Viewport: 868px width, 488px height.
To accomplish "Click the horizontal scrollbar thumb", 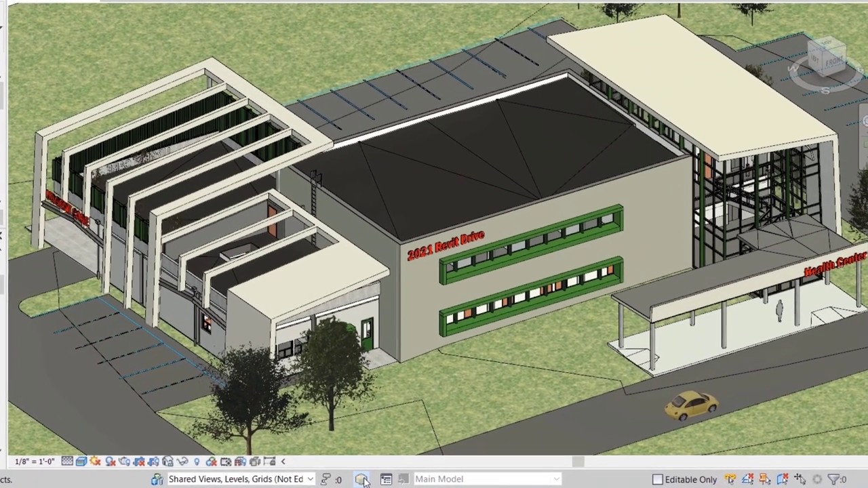I will tap(578, 462).
